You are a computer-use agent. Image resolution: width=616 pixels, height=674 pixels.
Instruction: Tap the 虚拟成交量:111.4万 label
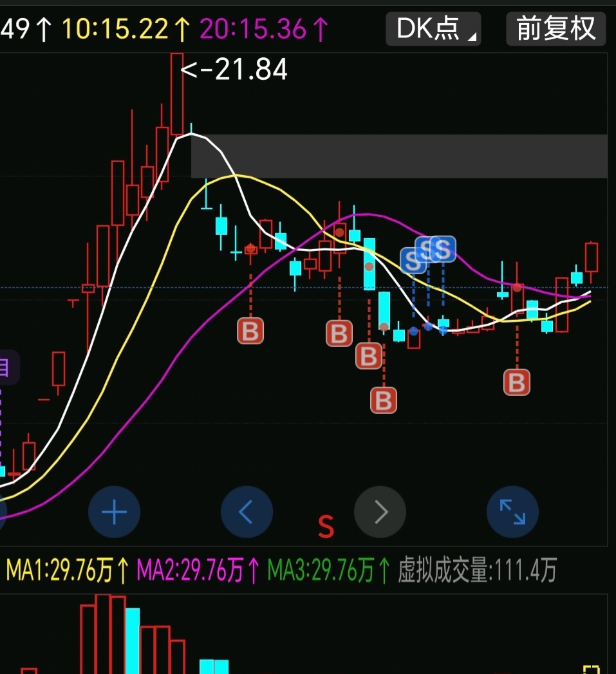[x=478, y=570]
